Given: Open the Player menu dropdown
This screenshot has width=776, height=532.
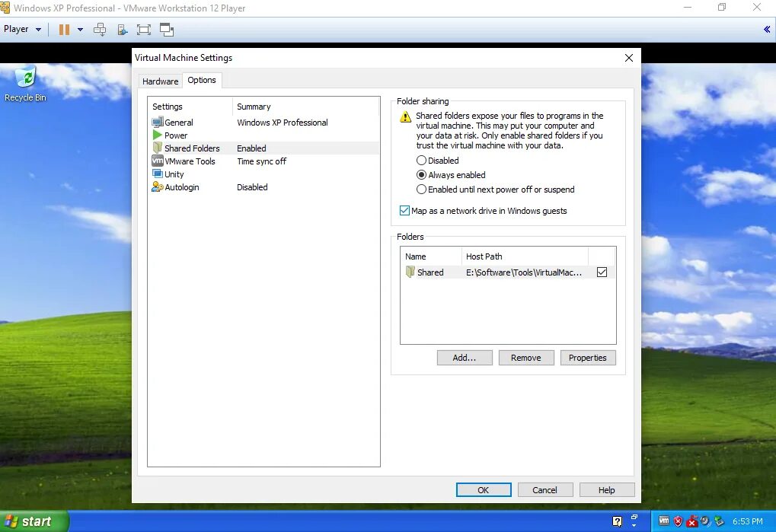Looking at the screenshot, I should tap(22, 29).
